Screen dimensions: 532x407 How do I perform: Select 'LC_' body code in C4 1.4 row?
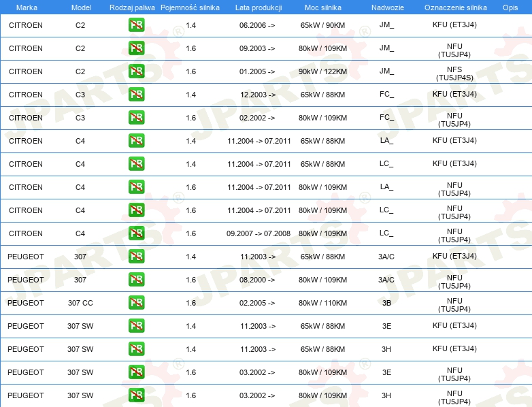[386, 163]
